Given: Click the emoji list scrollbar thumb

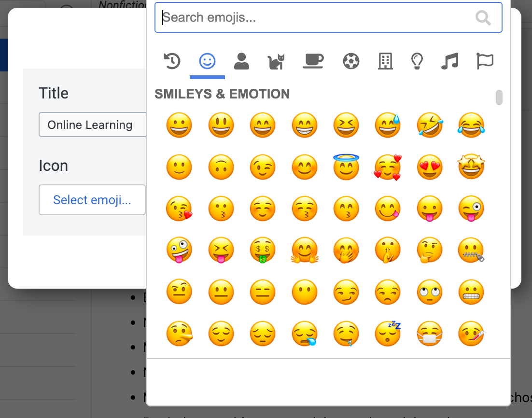Looking at the screenshot, I should 499,97.
